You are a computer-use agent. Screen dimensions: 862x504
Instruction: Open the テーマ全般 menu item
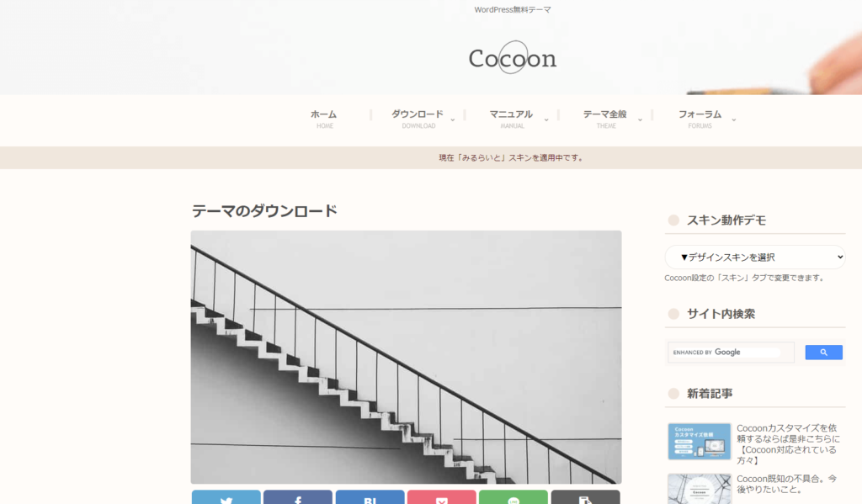pos(604,119)
